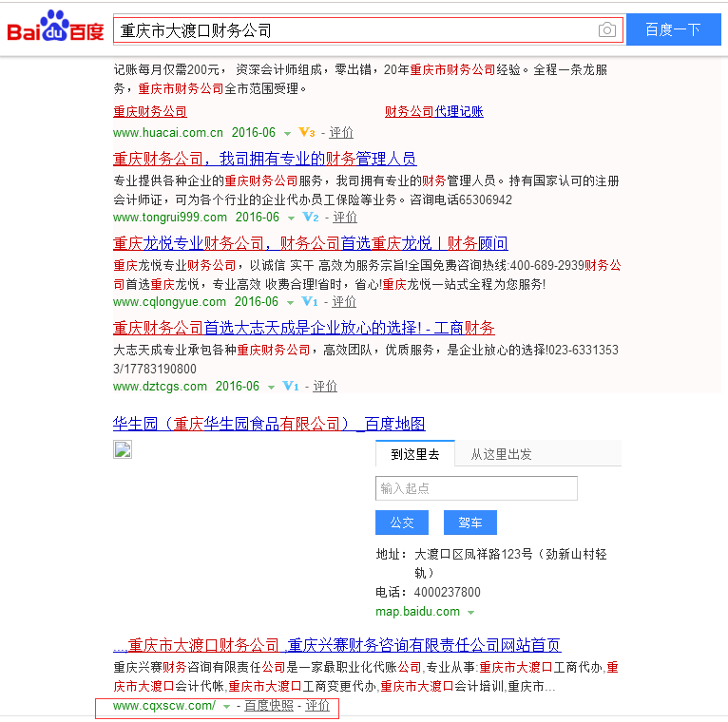Click the Baidu logo

[55, 29]
